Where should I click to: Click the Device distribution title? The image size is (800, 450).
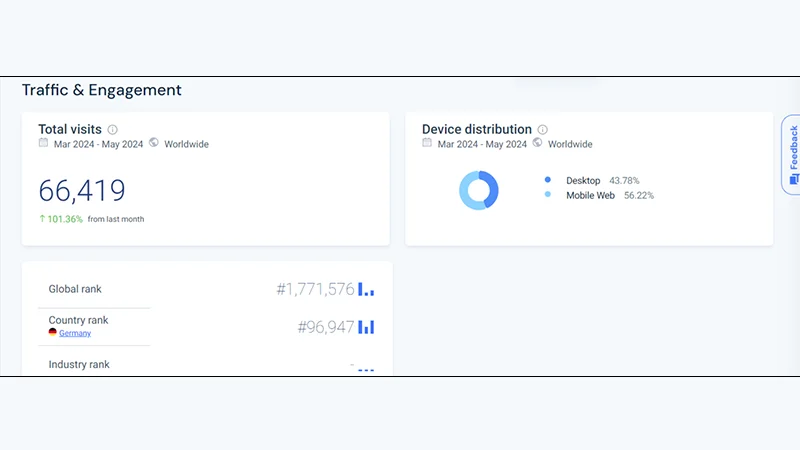pyautogui.click(x=477, y=130)
